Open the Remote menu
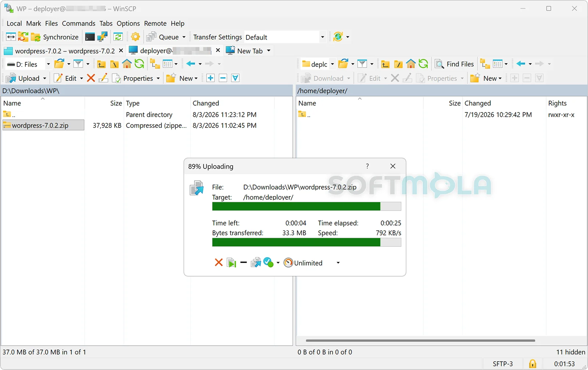This screenshot has height=370, width=588. tap(155, 24)
